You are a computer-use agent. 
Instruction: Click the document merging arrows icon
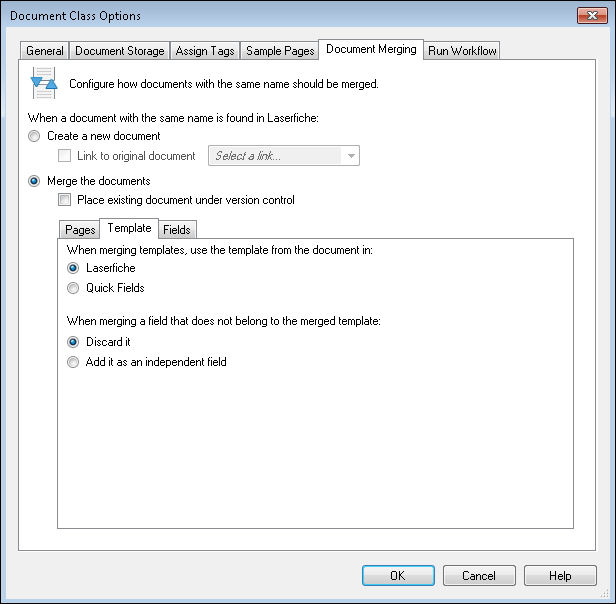pyautogui.click(x=44, y=83)
